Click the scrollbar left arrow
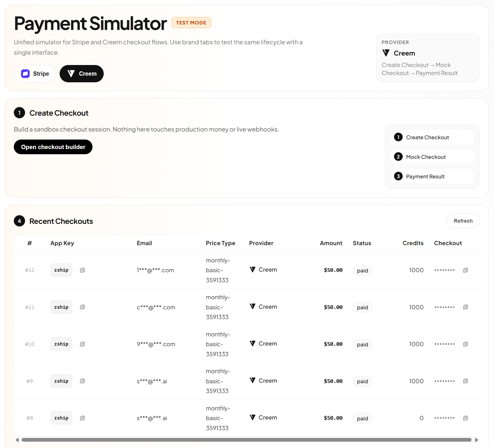Screen dimensions: 494x448 [x=17, y=440]
